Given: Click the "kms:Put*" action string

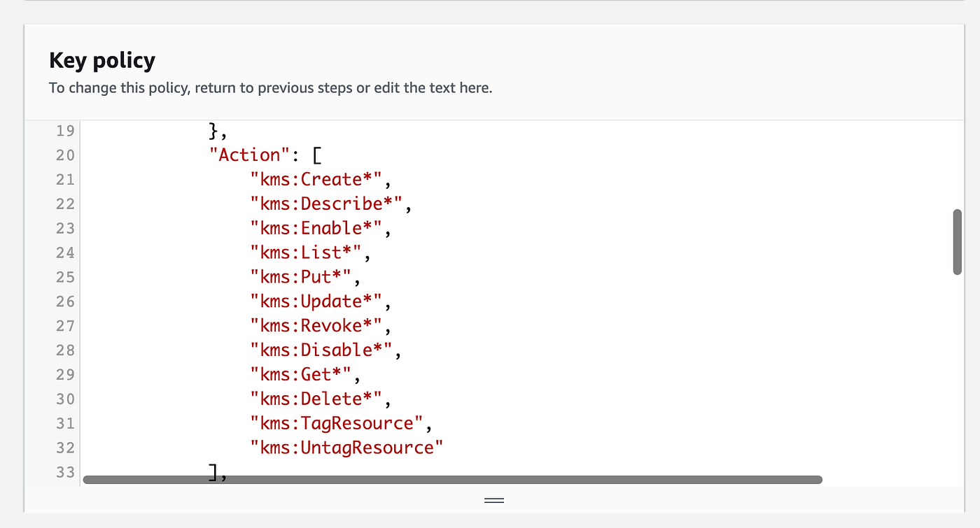Looking at the screenshot, I should click(x=302, y=277).
